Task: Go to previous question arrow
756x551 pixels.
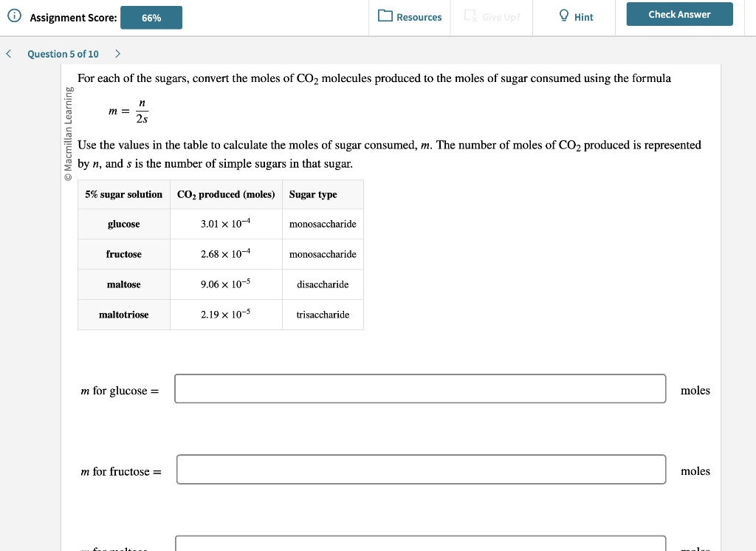Action: 9,54
